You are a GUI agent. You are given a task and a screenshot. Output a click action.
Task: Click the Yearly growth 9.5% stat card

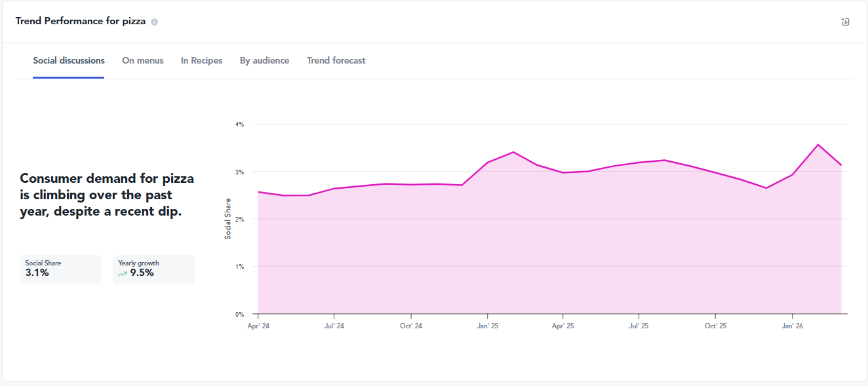coord(153,269)
